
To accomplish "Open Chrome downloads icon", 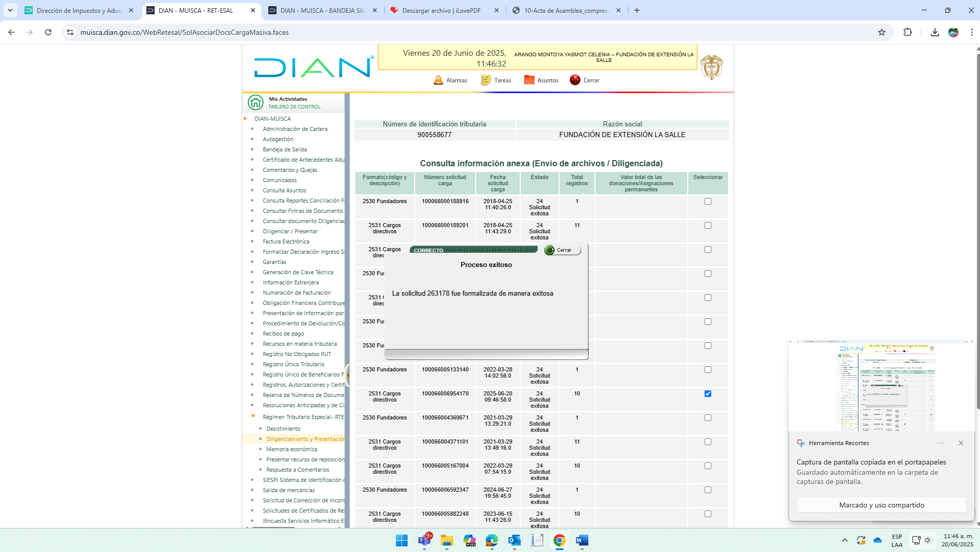I will 934,32.
